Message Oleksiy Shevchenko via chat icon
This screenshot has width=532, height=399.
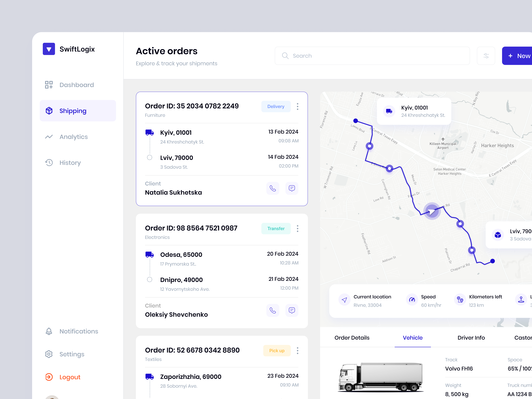pos(292,310)
